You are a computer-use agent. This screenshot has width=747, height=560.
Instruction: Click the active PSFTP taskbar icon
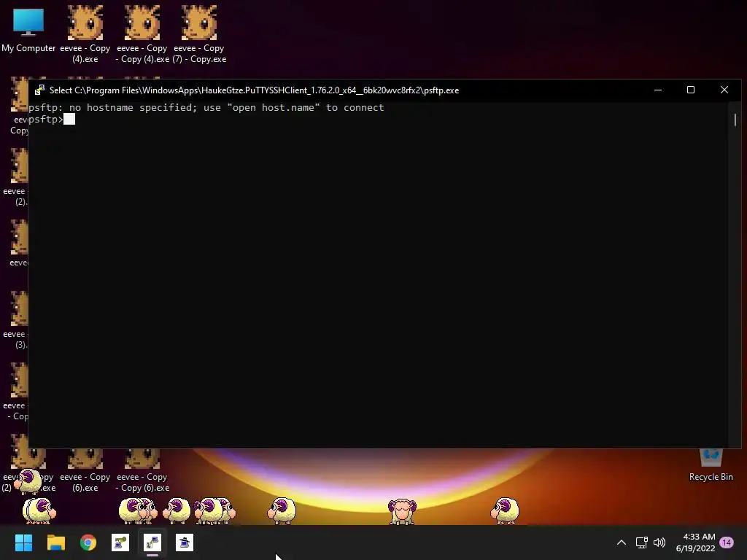pos(152,542)
